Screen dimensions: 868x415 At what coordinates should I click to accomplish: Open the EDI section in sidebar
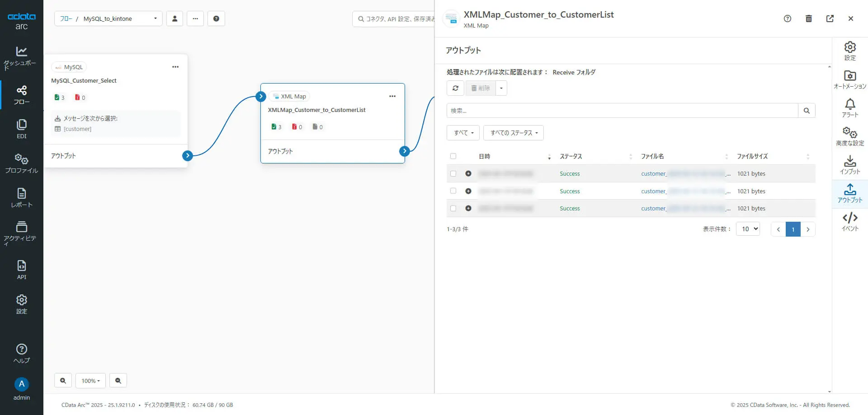pyautogui.click(x=21, y=129)
